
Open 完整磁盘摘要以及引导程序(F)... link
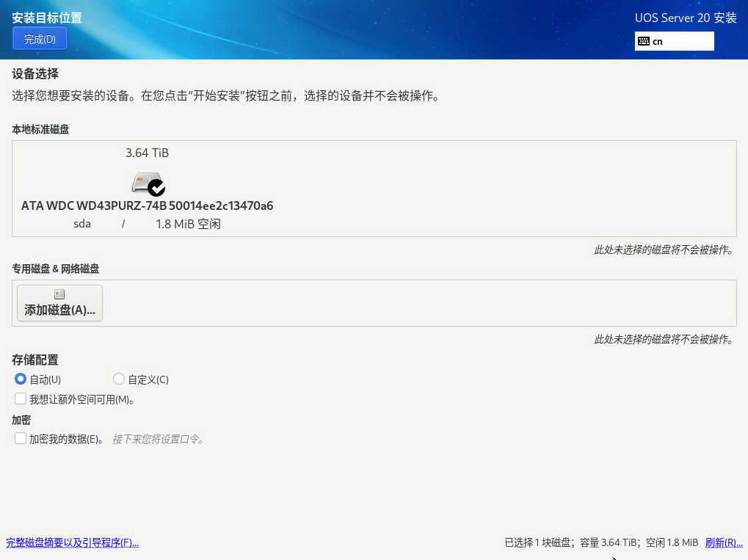click(72, 542)
